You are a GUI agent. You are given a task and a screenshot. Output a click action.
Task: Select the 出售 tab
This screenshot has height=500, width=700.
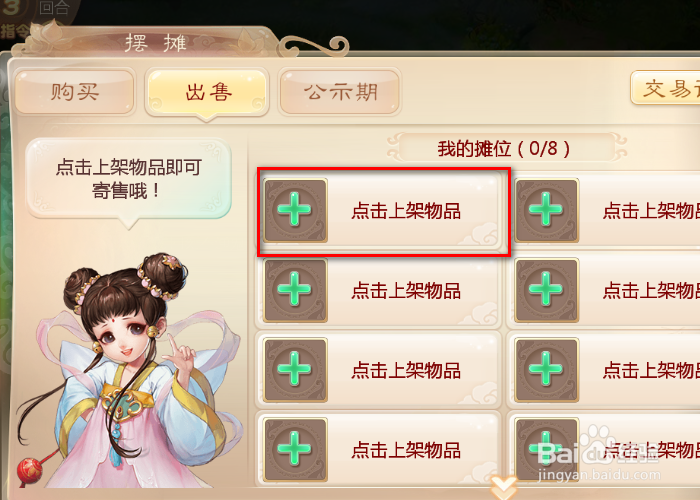click(208, 93)
